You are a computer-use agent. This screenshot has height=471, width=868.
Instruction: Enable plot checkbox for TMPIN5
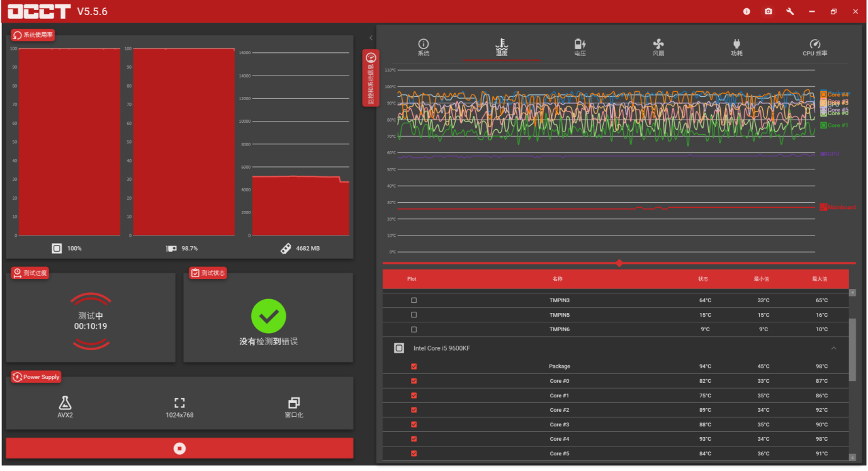click(414, 315)
